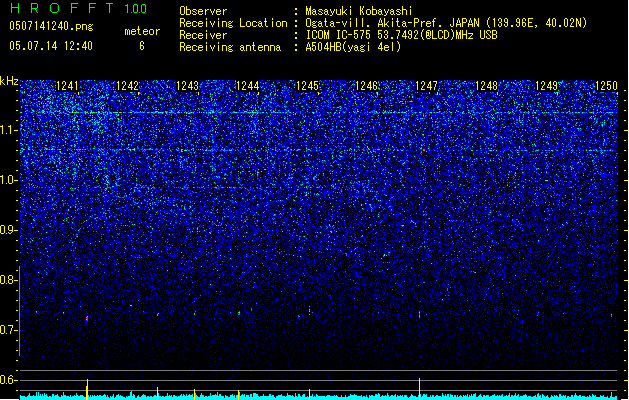This screenshot has height=400, width=629.
Task: Click the 1243 time axis marker
Action: [187, 86]
